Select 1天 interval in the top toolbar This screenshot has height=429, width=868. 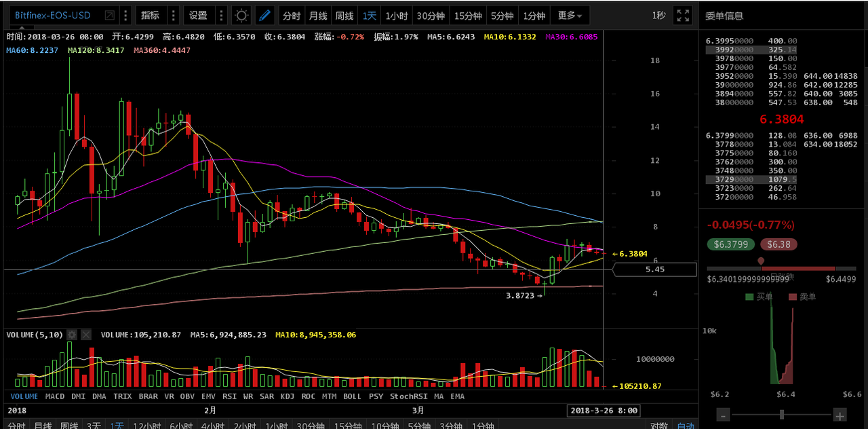point(369,16)
